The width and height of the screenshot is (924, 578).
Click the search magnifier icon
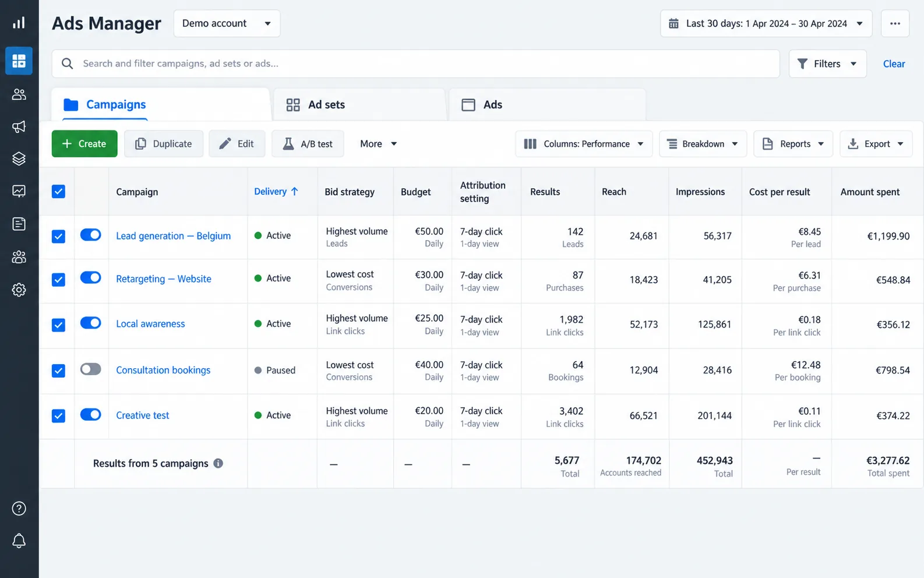(68, 64)
